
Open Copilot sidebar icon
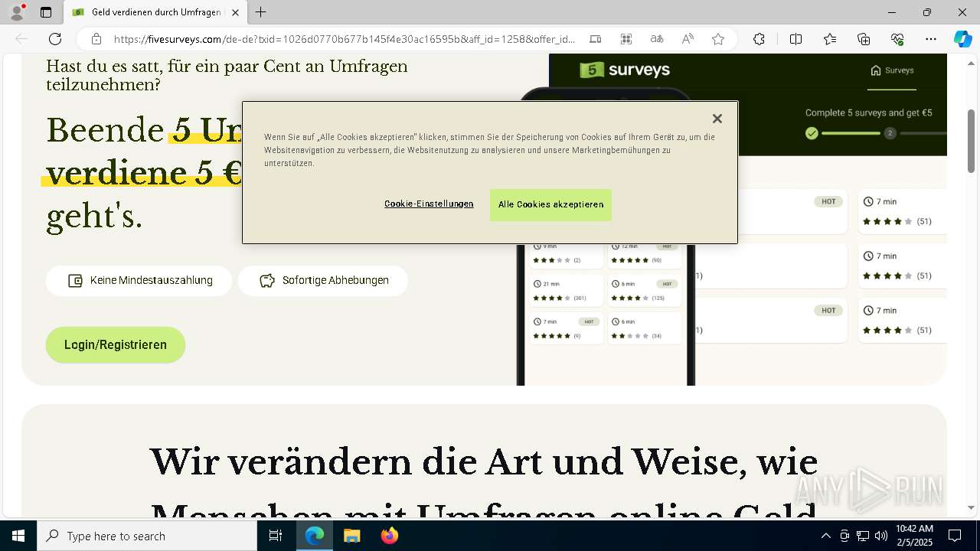click(962, 39)
